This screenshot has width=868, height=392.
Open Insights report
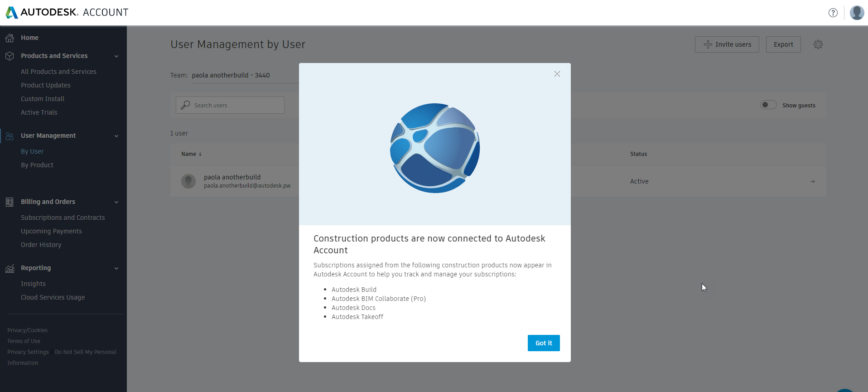click(33, 284)
